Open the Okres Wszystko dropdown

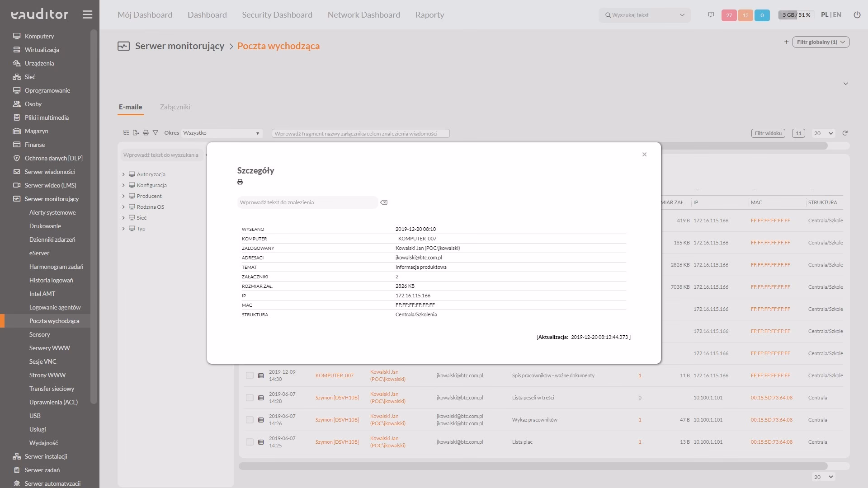coord(222,133)
